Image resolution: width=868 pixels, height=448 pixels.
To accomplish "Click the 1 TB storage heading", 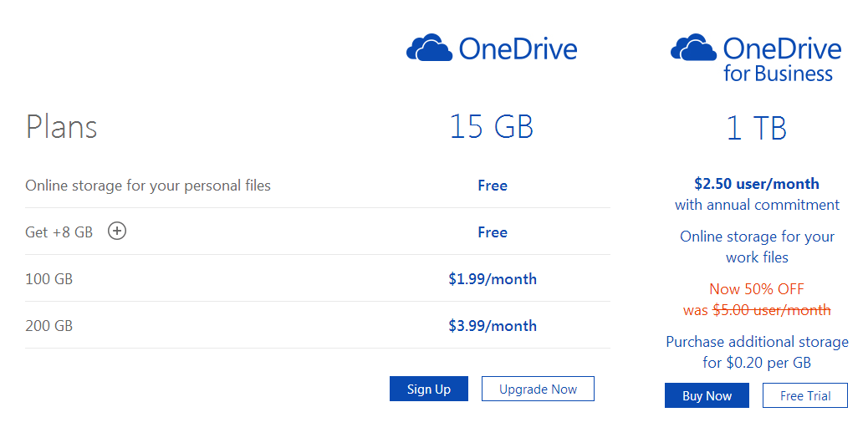I will click(756, 129).
